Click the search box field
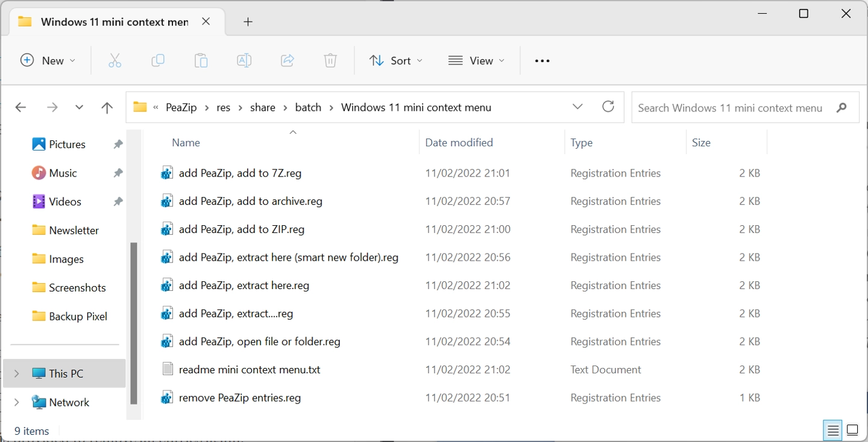 pyautogui.click(x=745, y=108)
